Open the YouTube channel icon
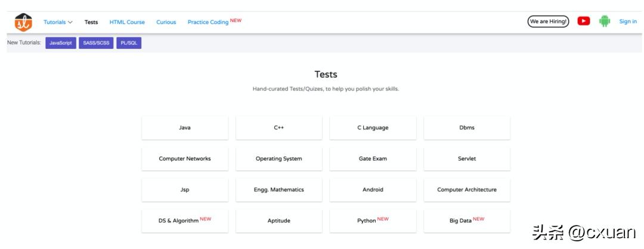This screenshot has width=644, height=249. click(584, 21)
